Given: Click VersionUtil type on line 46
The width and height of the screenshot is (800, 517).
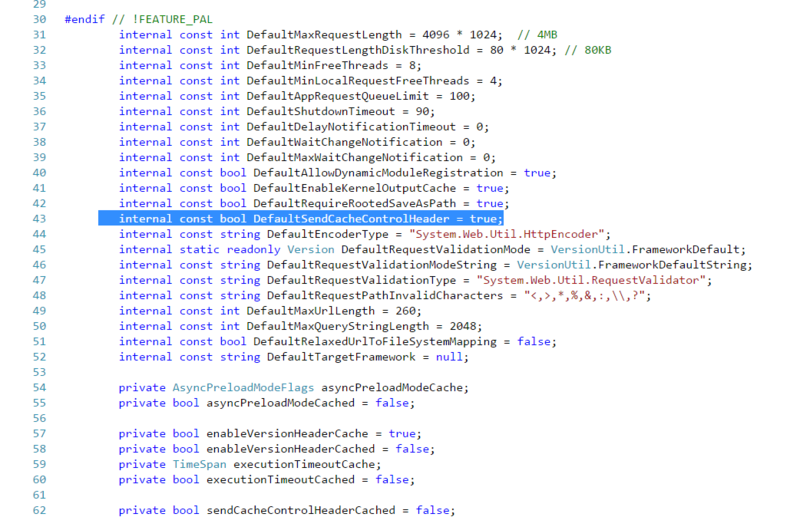Looking at the screenshot, I should click(554, 264).
